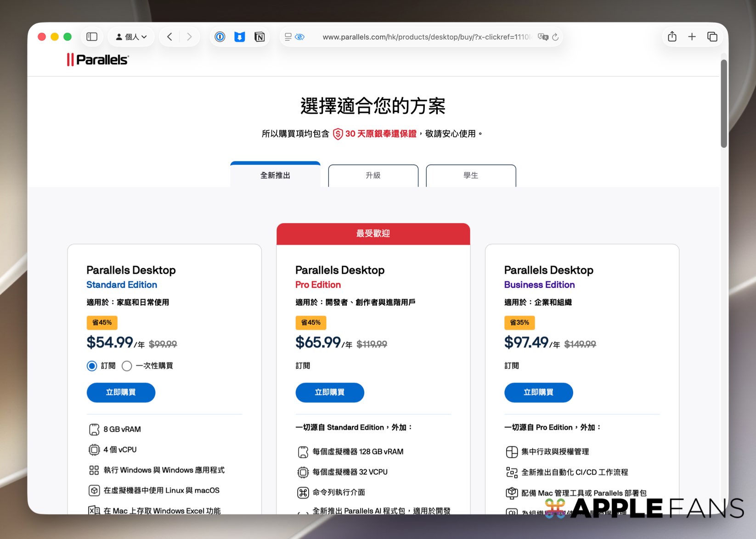The image size is (756, 539).
Task: Click the 訂閱 label under Business Edition
Action: (x=512, y=366)
